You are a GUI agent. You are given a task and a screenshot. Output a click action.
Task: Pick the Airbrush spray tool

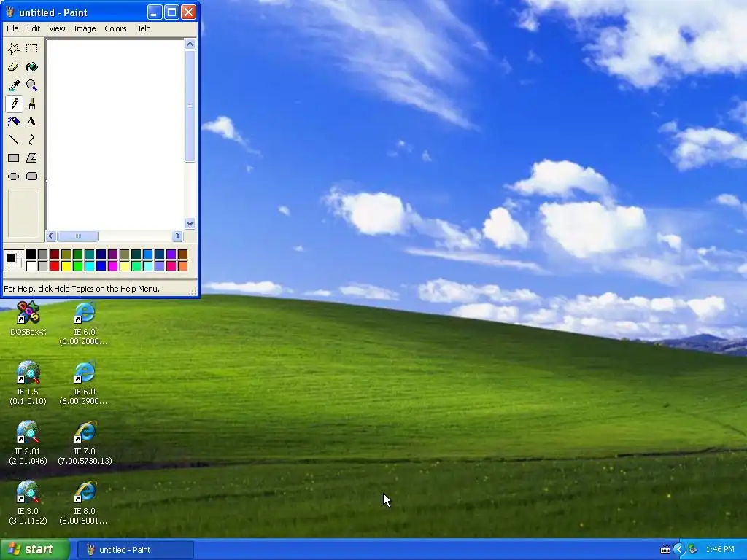(x=14, y=122)
